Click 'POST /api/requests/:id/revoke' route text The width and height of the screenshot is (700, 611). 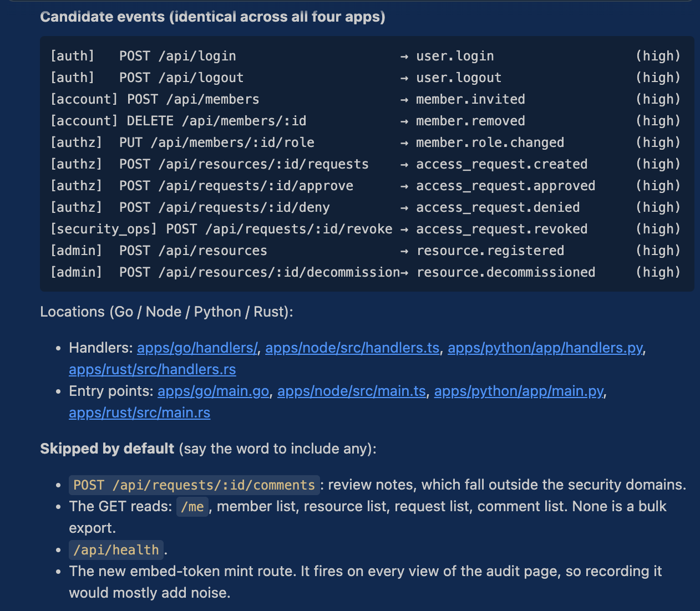(279, 229)
